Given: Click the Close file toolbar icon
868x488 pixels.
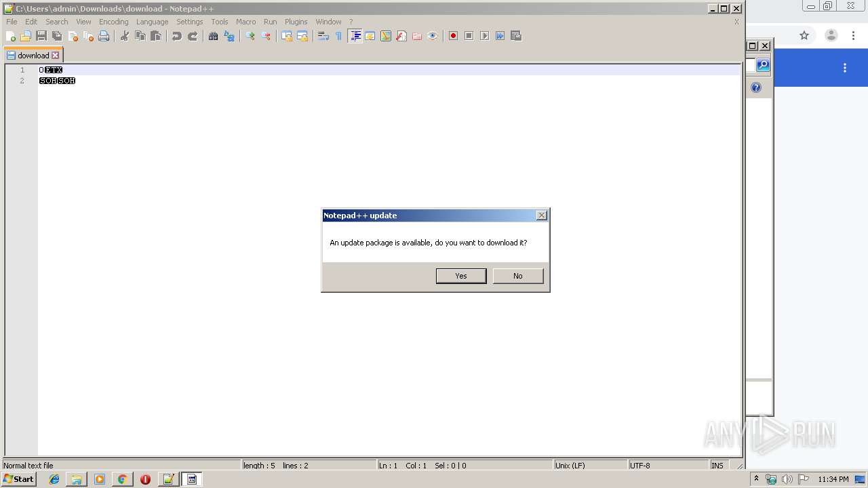Looking at the screenshot, I should click(73, 36).
